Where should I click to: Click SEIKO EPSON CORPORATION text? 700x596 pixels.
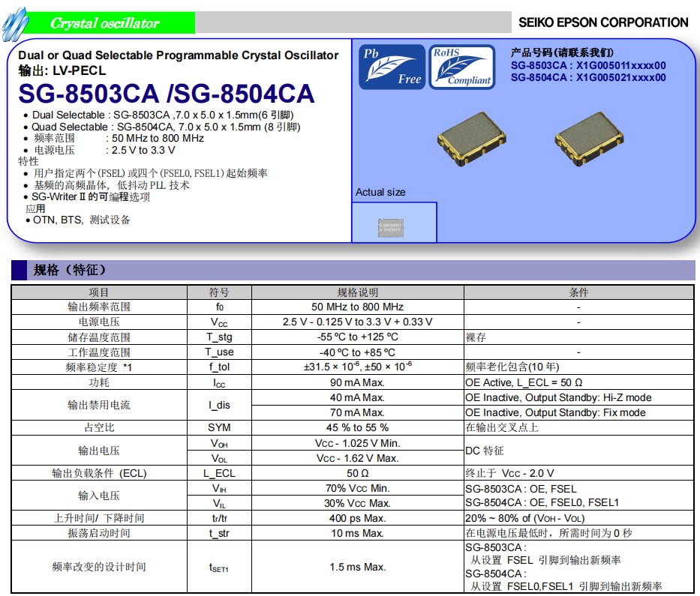[603, 22]
